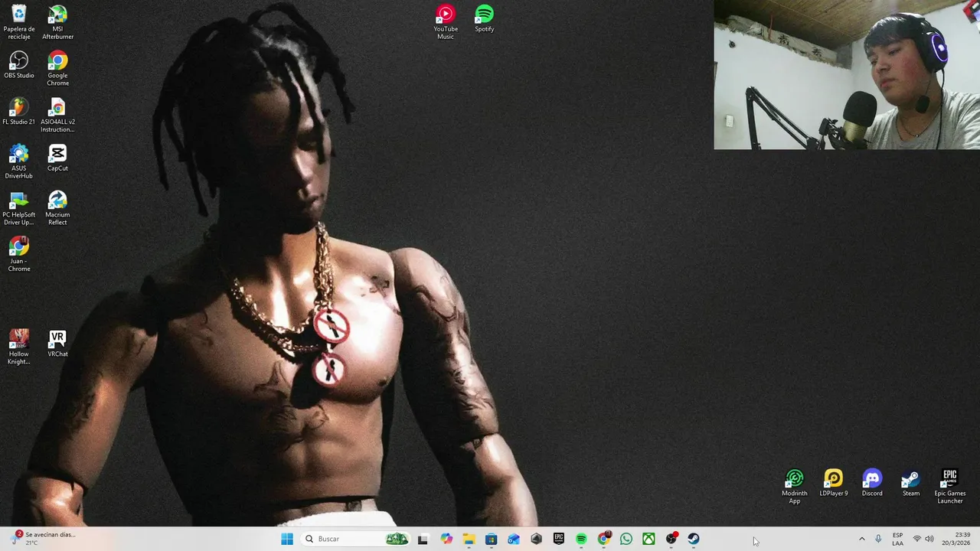Open Chrome from the taskbar
This screenshot has height=551, width=980.
604,539
